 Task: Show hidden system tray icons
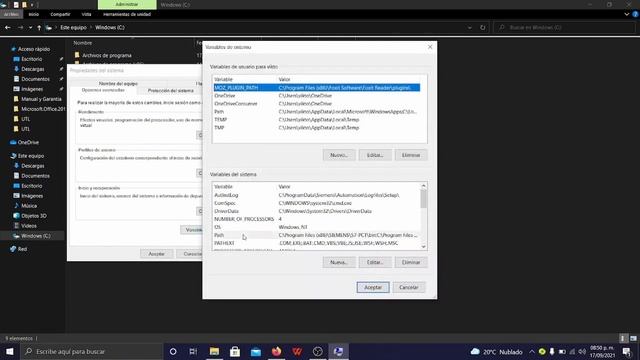pyautogui.click(x=532, y=351)
